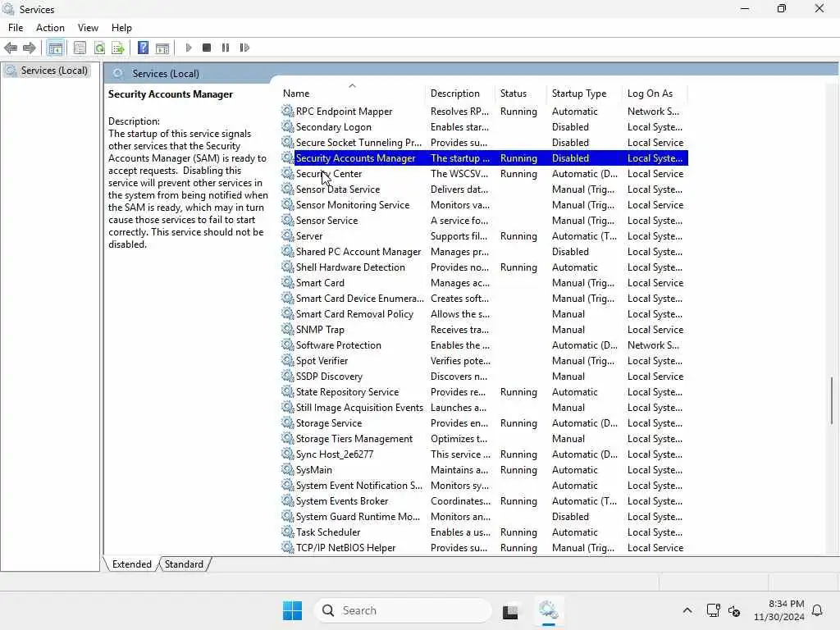Click gear icon of Server service
The width and height of the screenshot is (840, 630).
pyautogui.click(x=288, y=235)
